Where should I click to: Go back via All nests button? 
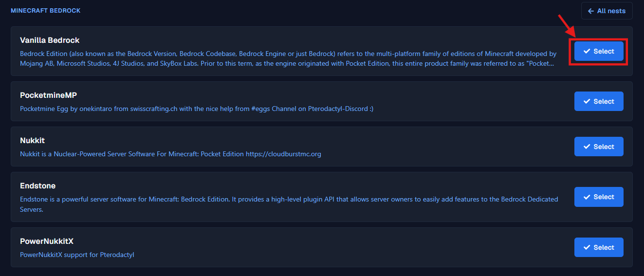coord(607,11)
